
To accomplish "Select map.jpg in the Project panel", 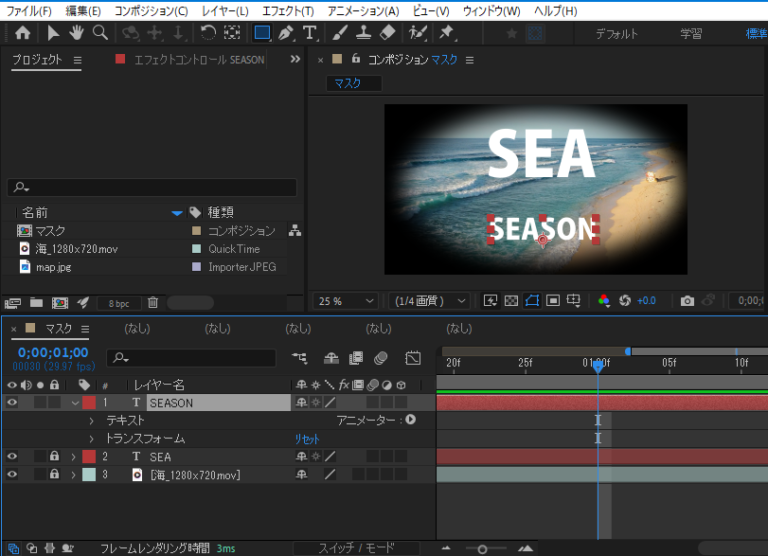I will click(x=53, y=267).
